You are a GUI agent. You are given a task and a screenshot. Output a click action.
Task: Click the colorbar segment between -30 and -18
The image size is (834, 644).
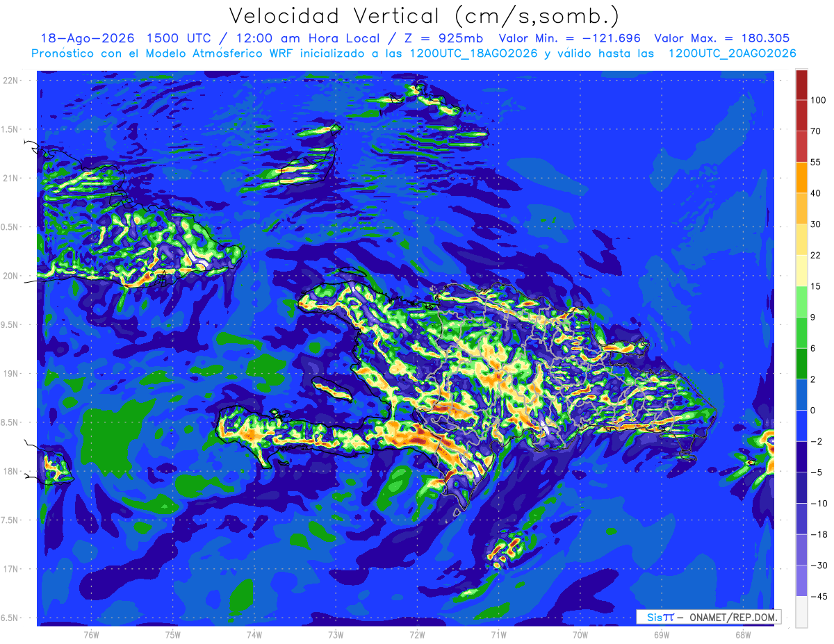(x=801, y=550)
